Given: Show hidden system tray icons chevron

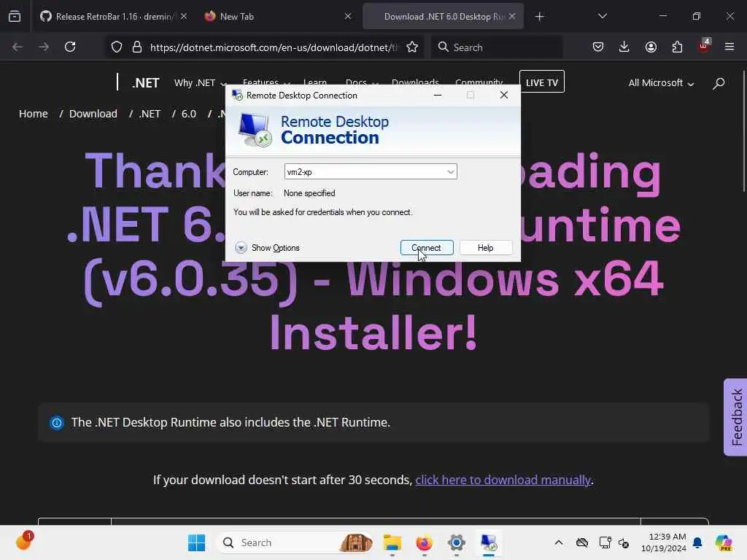Looking at the screenshot, I should pos(559,542).
